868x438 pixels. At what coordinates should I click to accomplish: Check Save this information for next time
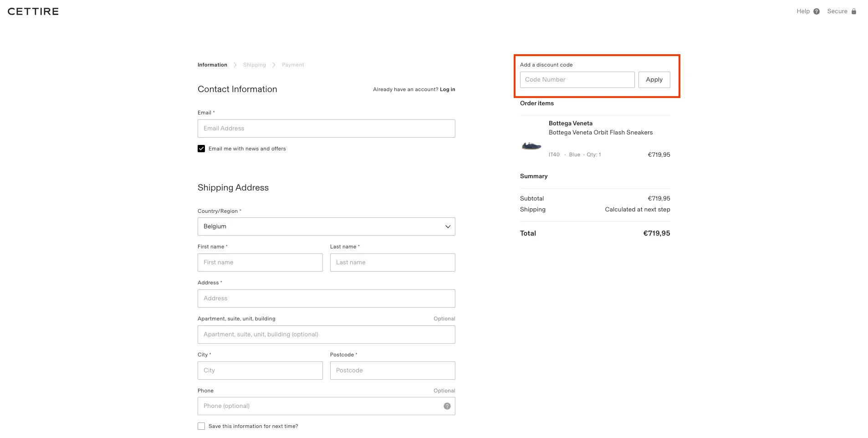coord(201,426)
